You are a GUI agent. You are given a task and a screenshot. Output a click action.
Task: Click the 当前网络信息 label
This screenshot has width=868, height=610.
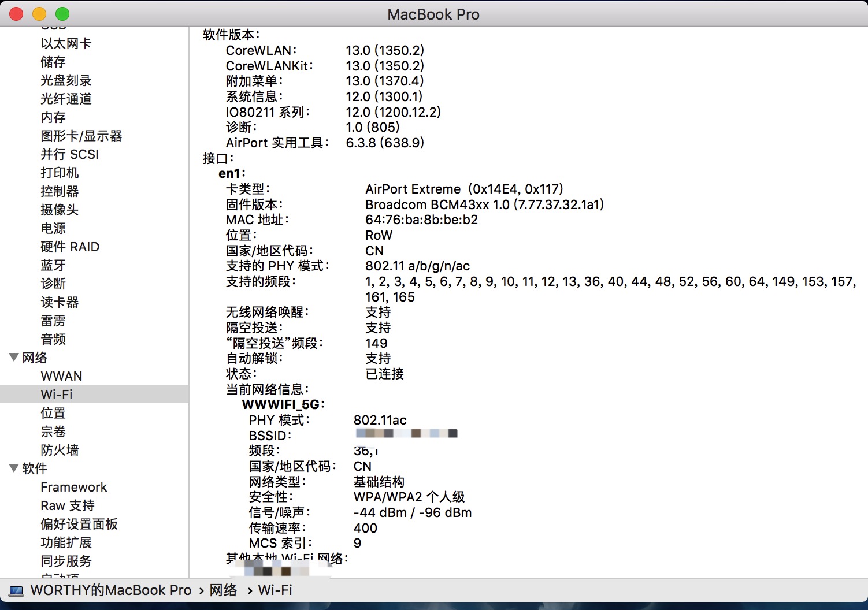pyautogui.click(x=268, y=389)
